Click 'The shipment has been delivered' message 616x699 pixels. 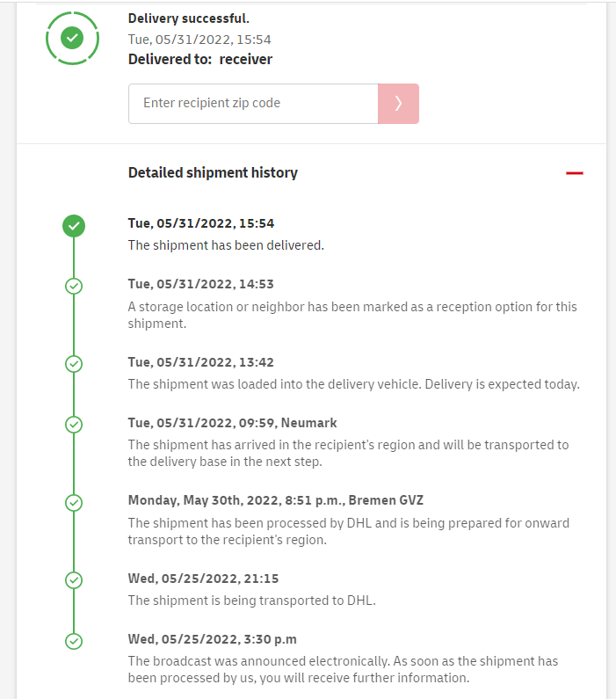pos(226,245)
